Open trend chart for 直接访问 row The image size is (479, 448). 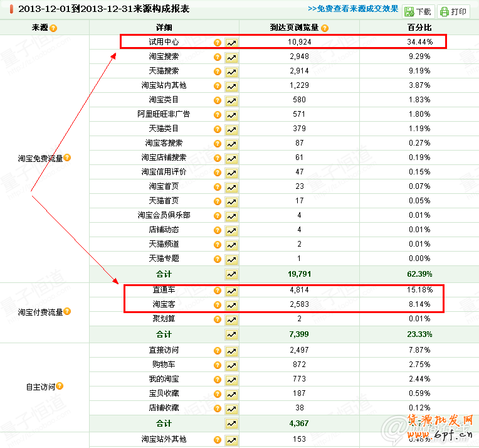[231, 351]
